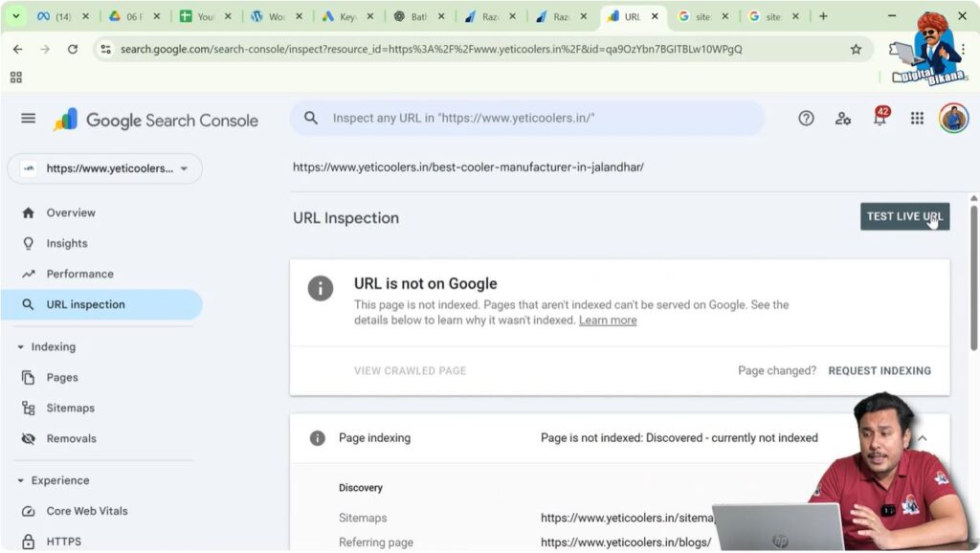
Task: Switch to the Google Sheets You tab
Action: [x=199, y=17]
